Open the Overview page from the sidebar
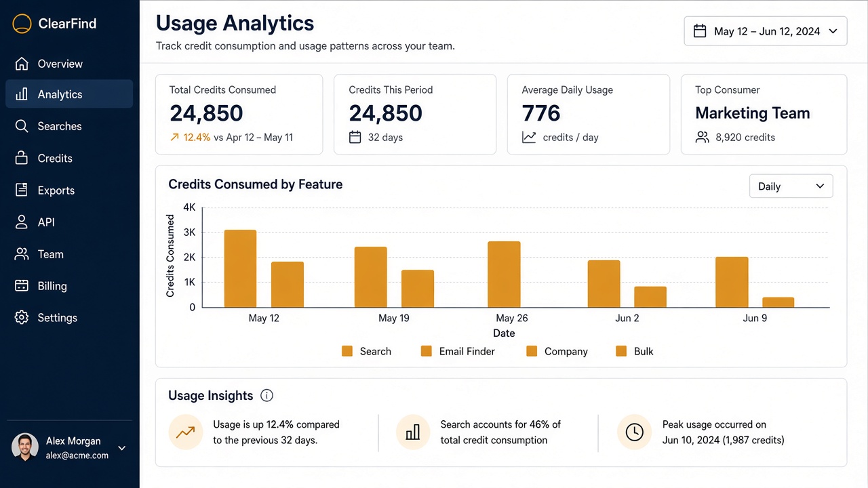Image resolution: width=868 pixels, height=488 pixels. (x=69, y=64)
